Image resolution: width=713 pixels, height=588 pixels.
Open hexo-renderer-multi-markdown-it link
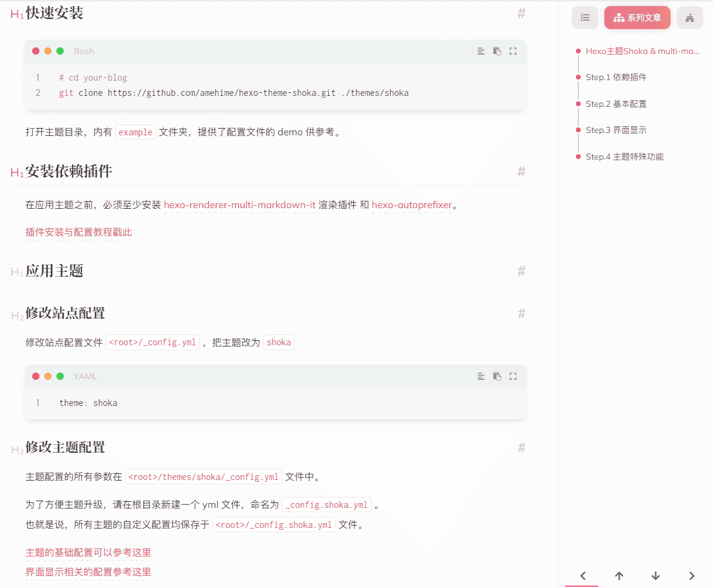pos(240,205)
